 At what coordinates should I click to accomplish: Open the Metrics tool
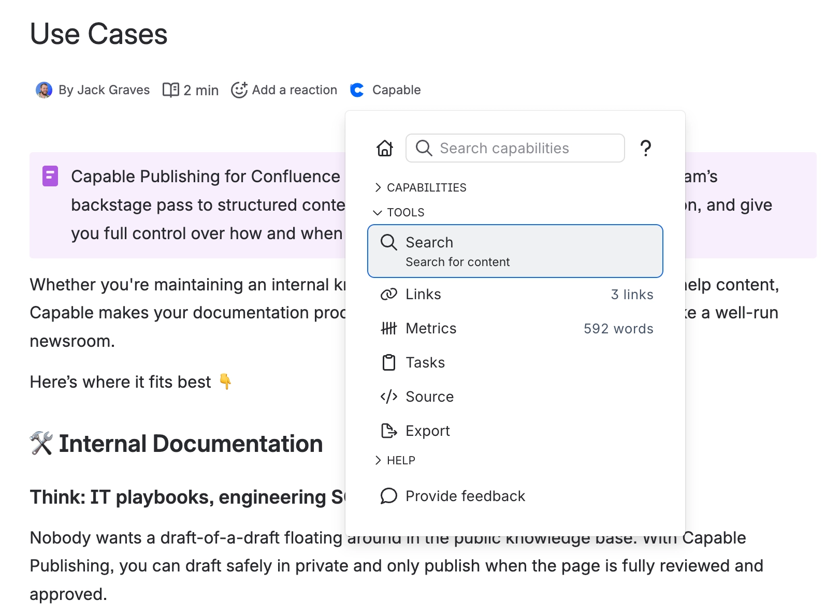[x=431, y=328]
